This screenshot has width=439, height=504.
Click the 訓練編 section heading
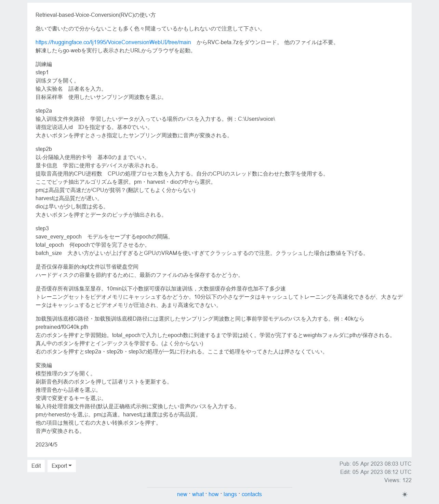(44, 64)
